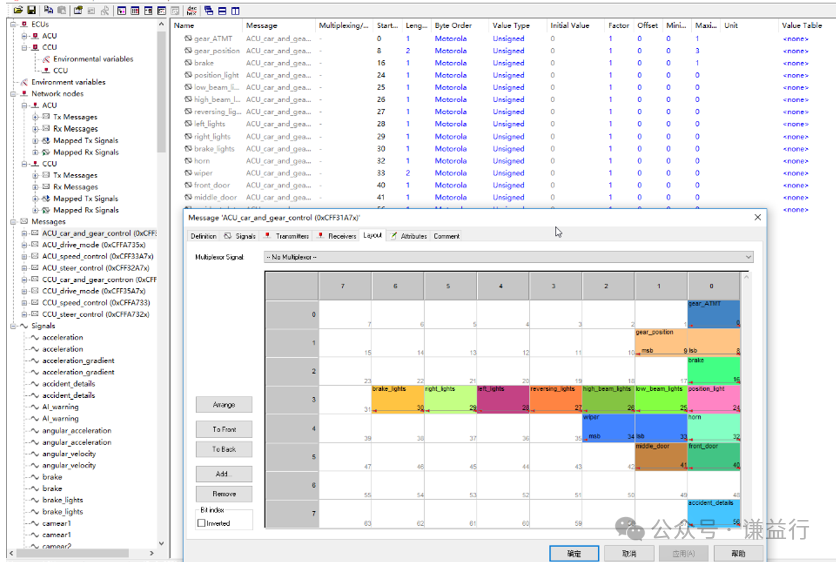Click the Remove button
The image size is (836, 562).
click(224, 494)
